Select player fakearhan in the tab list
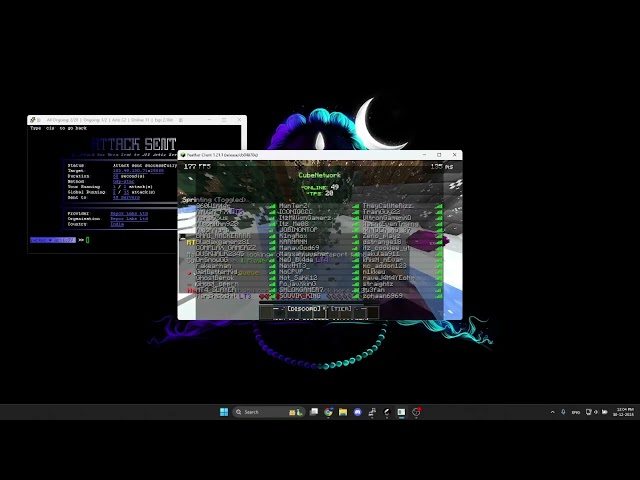The width and height of the screenshot is (640, 480). click(x=213, y=266)
